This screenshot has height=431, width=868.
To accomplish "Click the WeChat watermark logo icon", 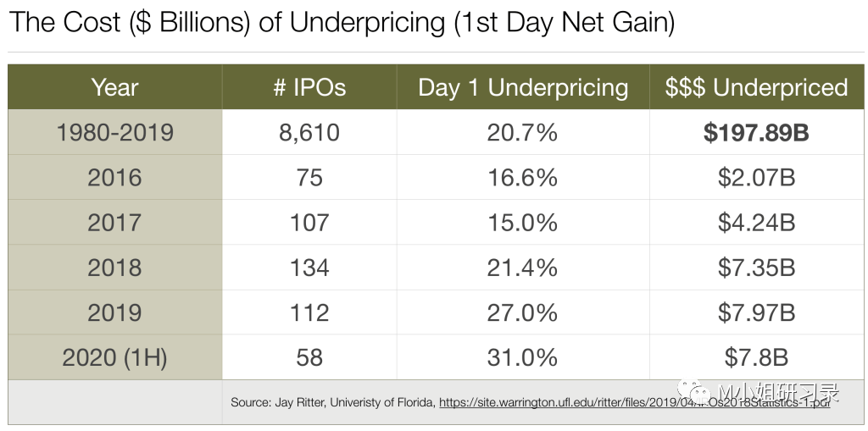I will pos(703,394).
